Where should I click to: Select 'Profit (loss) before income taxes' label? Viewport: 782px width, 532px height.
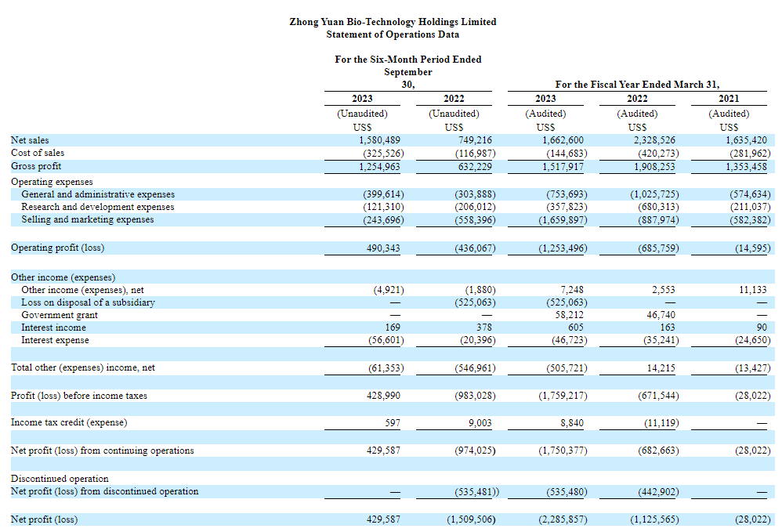coord(79,396)
